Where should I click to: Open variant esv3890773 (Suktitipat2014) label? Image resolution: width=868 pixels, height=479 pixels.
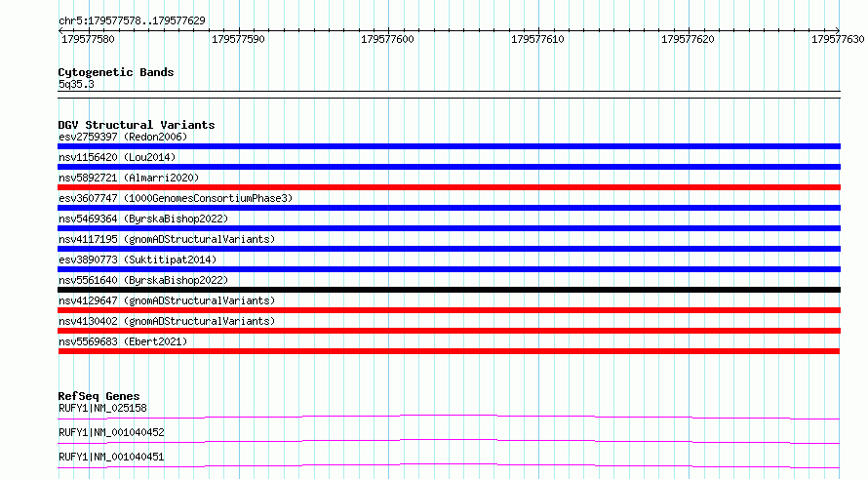(x=138, y=259)
